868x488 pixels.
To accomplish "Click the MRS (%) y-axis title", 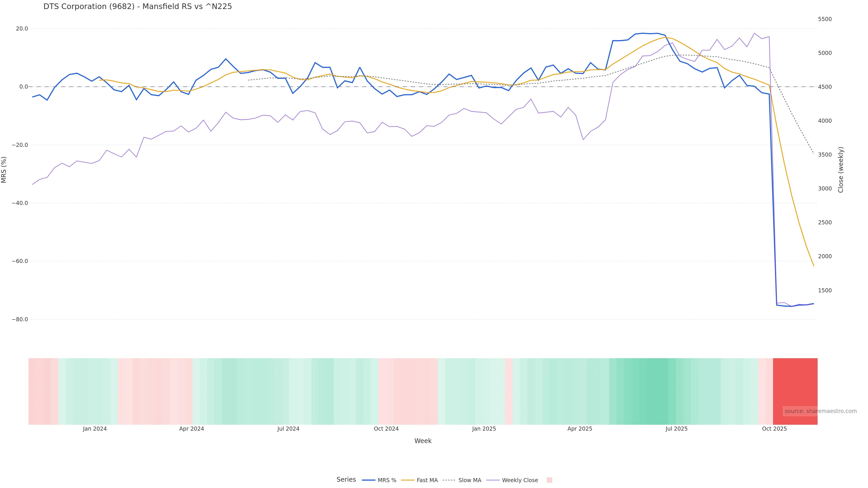I will [x=4, y=169].
